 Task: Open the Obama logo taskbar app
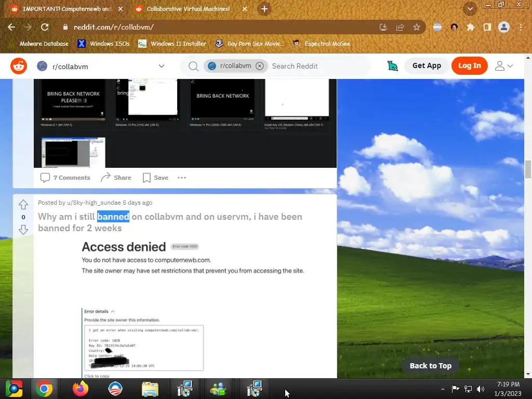click(x=115, y=389)
